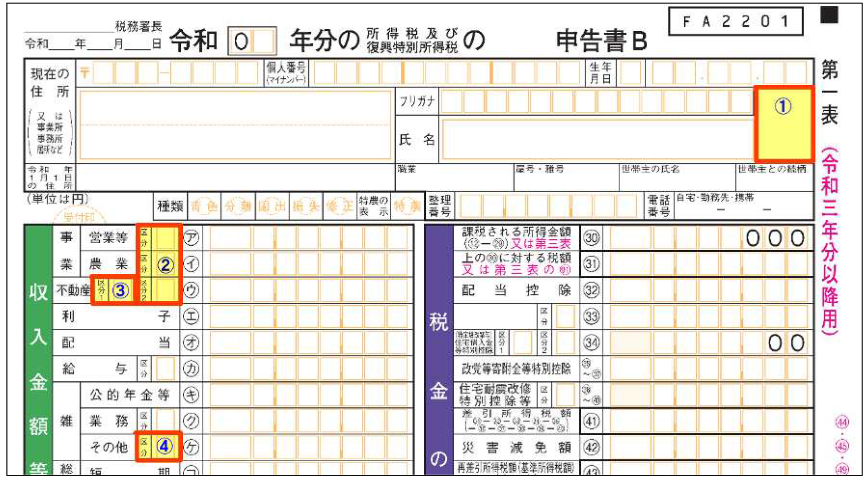The image size is (868, 481).
Task: Click the 屋号・雅号 field
Action: pyautogui.click(x=566, y=178)
